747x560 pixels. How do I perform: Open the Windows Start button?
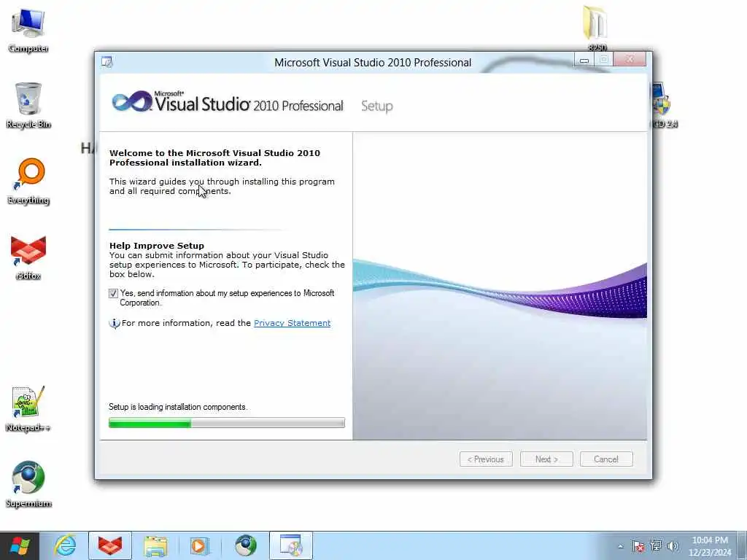[x=20, y=545]
